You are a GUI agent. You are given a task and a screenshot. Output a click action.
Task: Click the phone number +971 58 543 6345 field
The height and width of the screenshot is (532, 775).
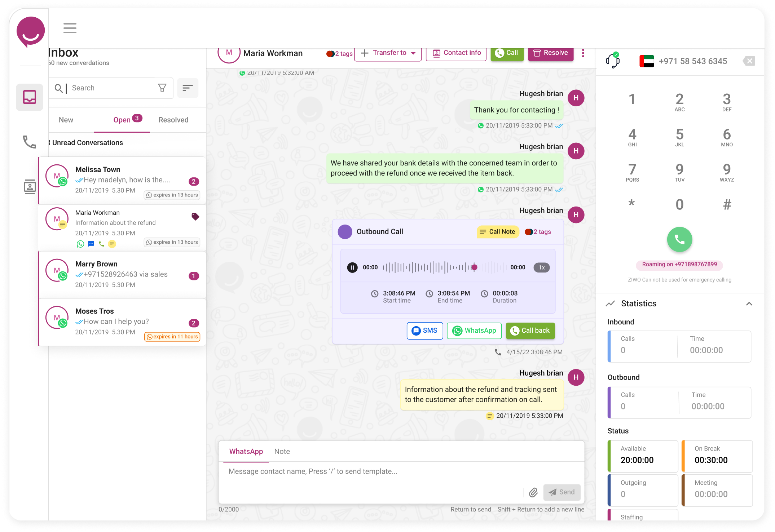click(x=693, y=61)
